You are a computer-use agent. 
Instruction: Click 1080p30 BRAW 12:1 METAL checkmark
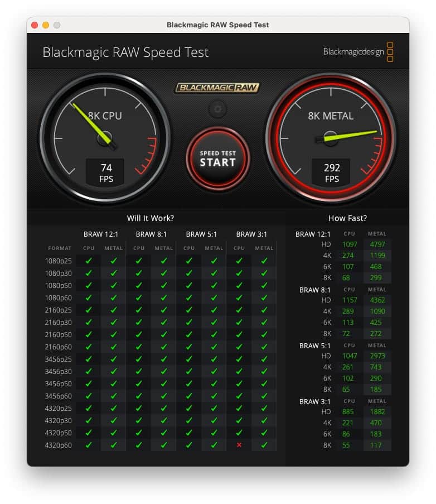114,273
